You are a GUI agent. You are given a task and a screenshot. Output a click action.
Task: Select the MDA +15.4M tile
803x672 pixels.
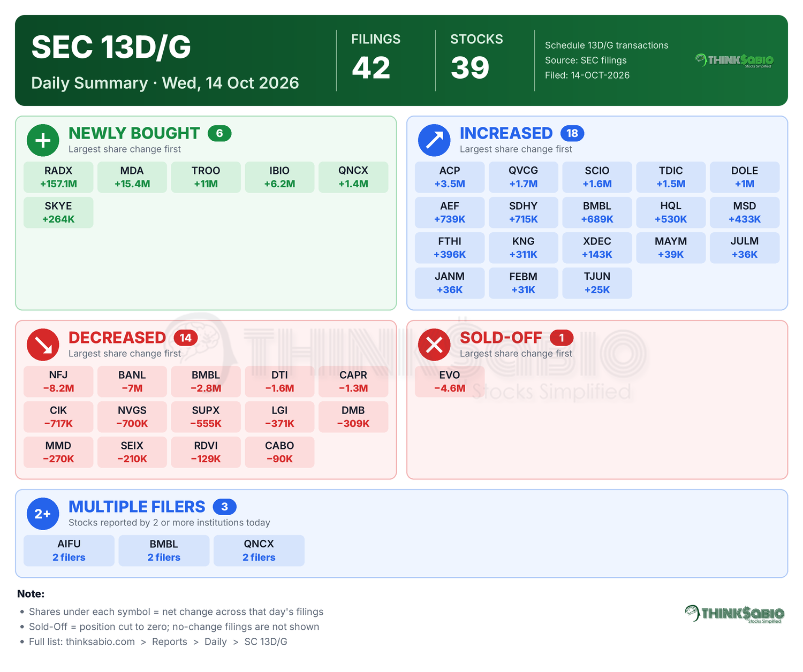tap(132, 177)
